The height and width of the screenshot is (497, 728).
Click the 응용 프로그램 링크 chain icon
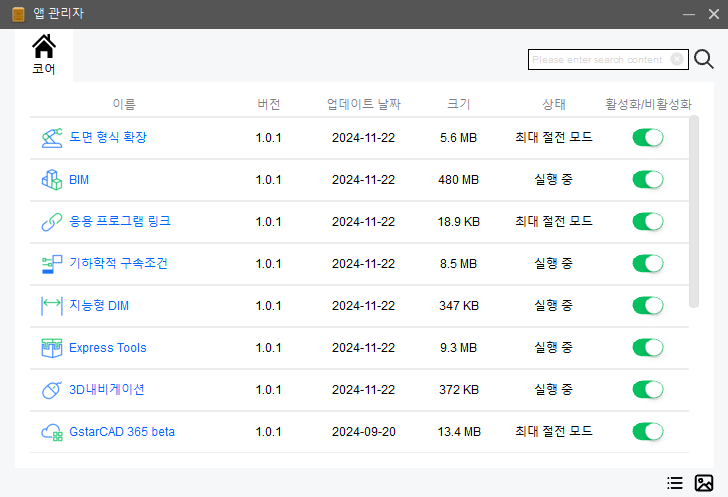pyautogui.click(x=52, y=222)
